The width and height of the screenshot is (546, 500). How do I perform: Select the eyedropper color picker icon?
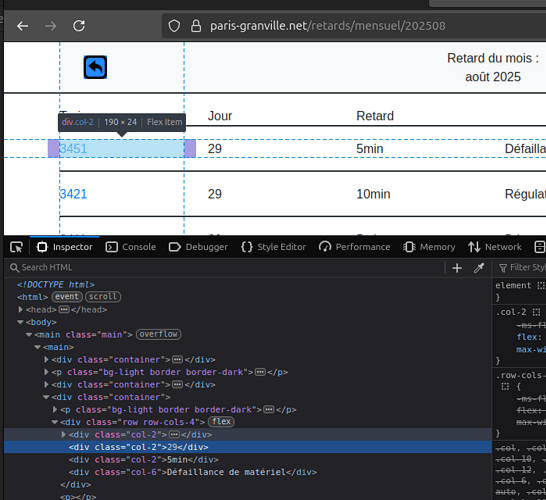(x=479, y=268)
